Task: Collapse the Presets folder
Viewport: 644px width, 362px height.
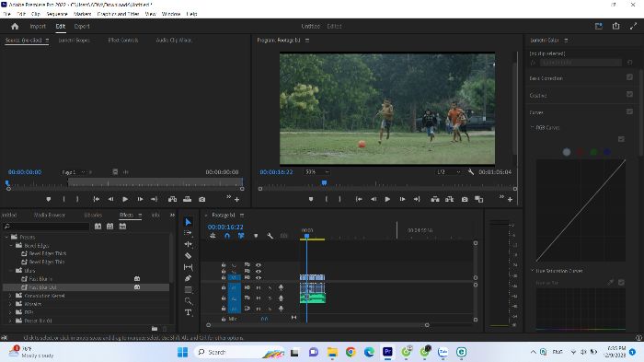Action: point(6,238)
